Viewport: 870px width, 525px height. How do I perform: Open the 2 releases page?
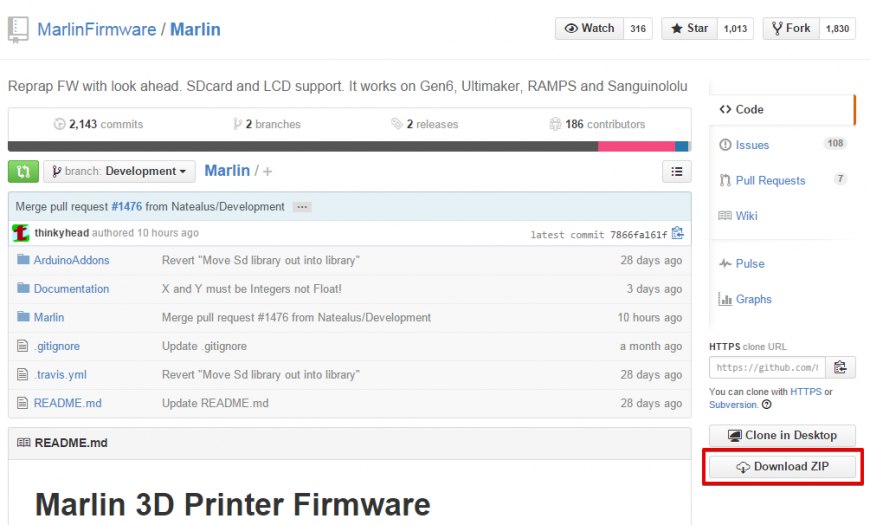(x=424, y=124)
